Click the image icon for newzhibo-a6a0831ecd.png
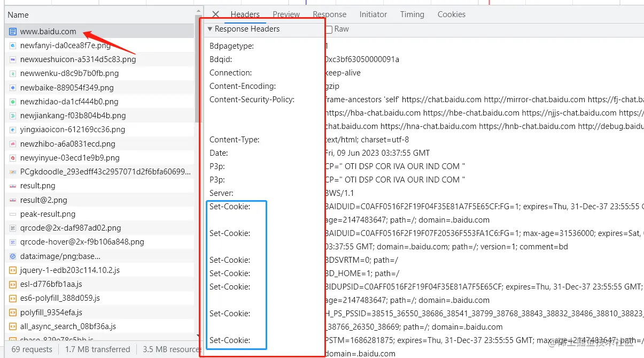 (13, 144)
